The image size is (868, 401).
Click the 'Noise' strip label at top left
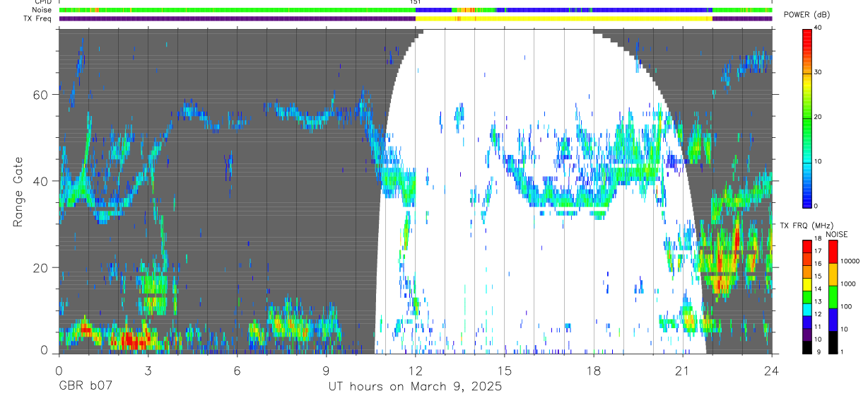click(x=42, y=11)
